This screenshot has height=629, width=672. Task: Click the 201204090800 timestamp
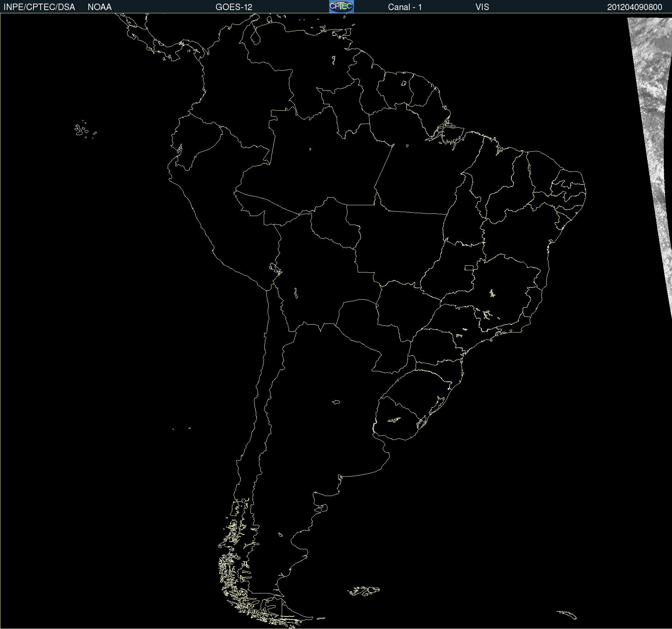635,7
